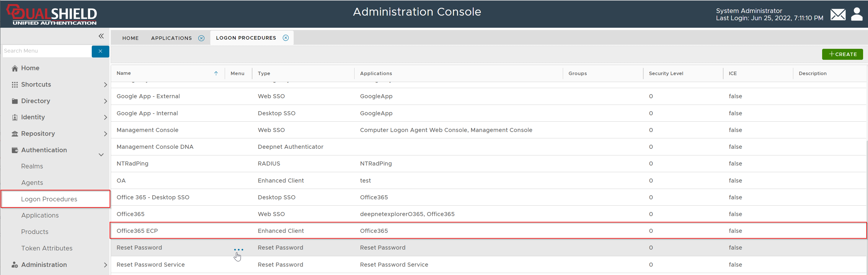Sort by Security Level column header
Screen dimensions: 868x275
pyautogui.click(x=665, y=73)
